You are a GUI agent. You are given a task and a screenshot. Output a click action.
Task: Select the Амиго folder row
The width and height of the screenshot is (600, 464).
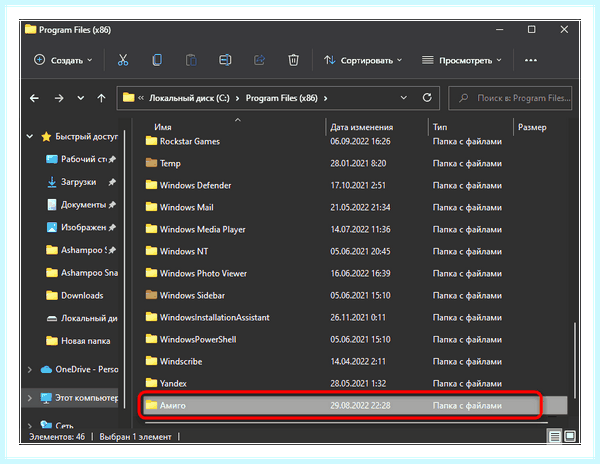(355, 405)
